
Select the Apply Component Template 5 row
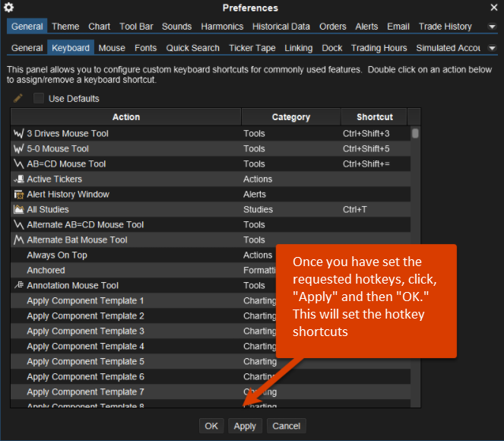pyautogui.click(x=211, y=361)
